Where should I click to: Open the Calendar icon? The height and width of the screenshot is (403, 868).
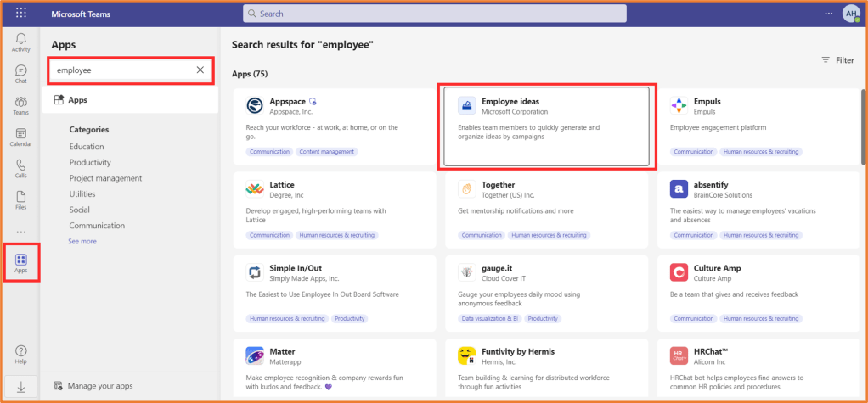click(20, 137)
